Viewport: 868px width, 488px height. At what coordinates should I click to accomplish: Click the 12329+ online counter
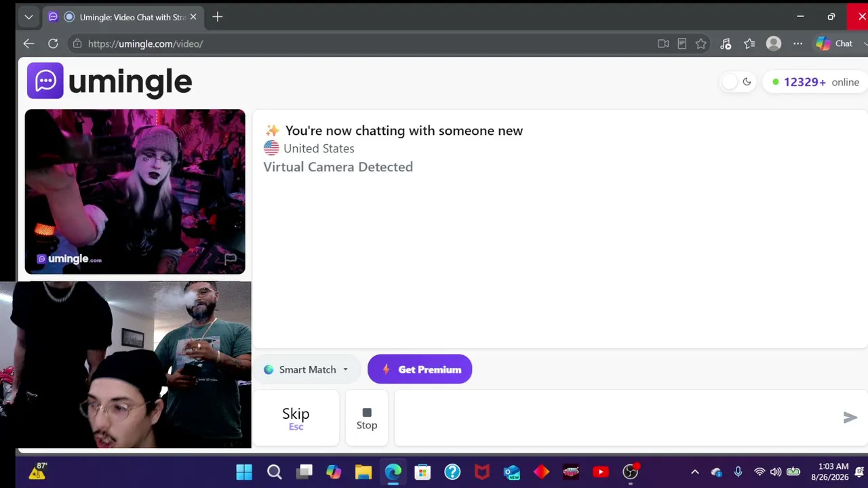pyautogui.click(x=816, y=82)
